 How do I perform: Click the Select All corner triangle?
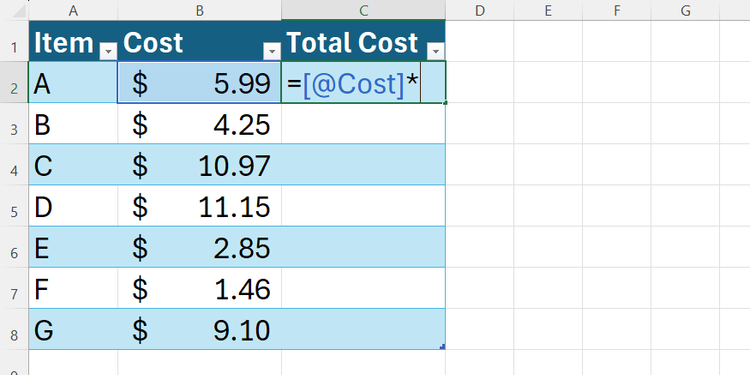19,11
